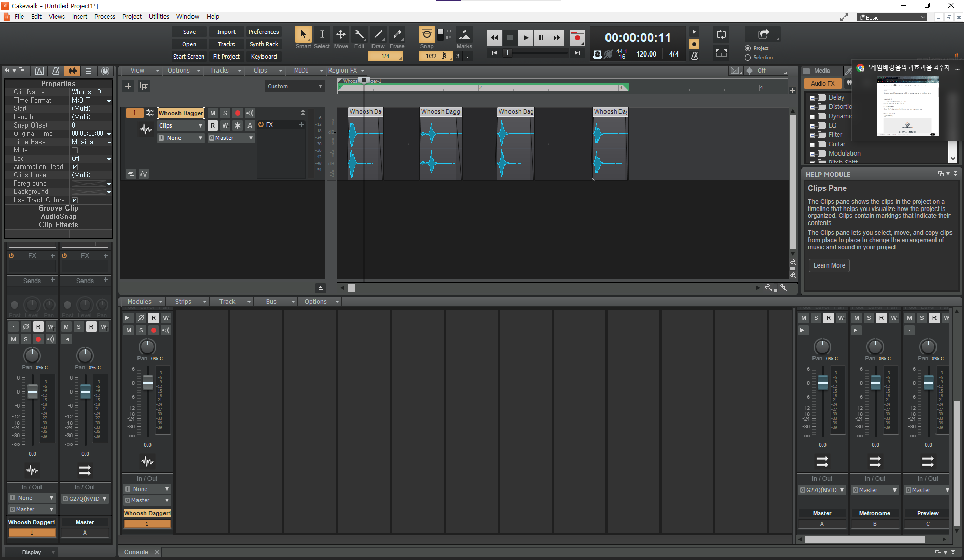Toggle the metronome icon near the tempo
The height and width of the screenshot is (560, 964).
pyautogui.click(x=694, y=55)
